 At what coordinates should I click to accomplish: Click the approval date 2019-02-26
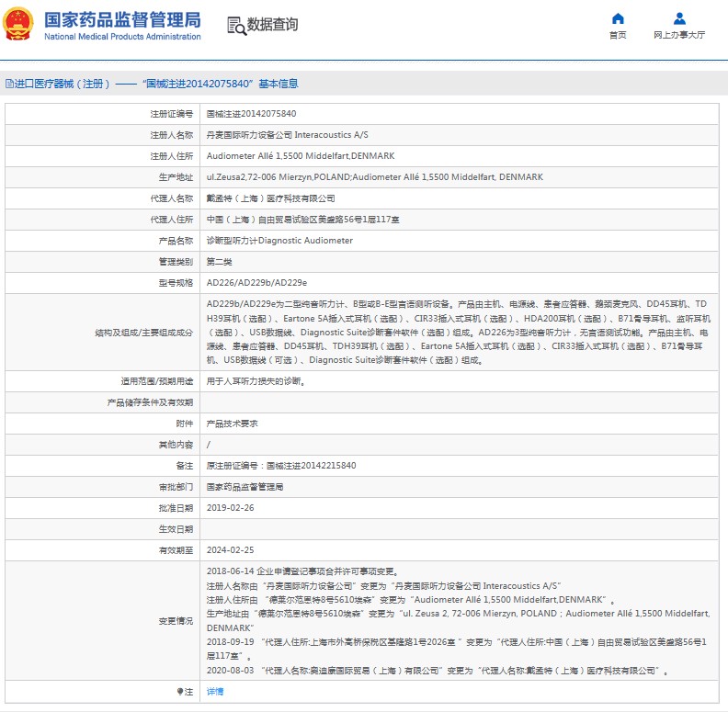230,508
